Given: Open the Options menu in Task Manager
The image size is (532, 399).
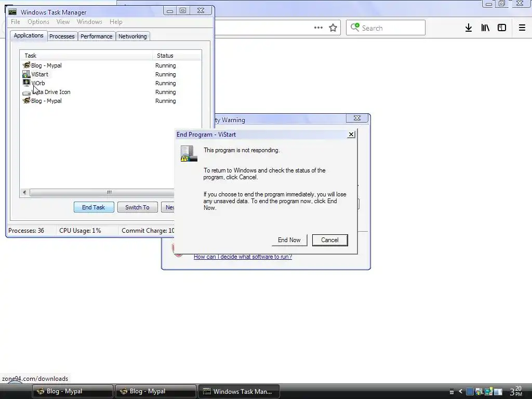Looking at the screenshot, I should (38, 22).
